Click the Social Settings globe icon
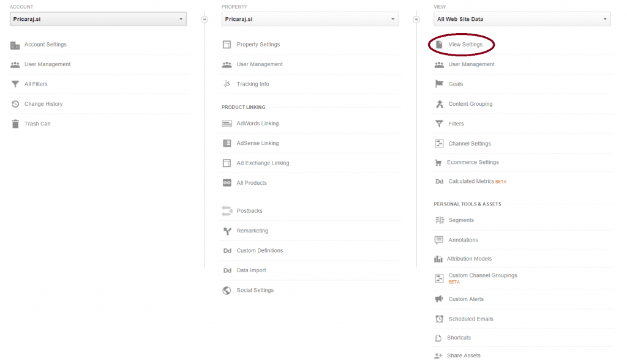This screenshot has width=627, height=364. 227,291
